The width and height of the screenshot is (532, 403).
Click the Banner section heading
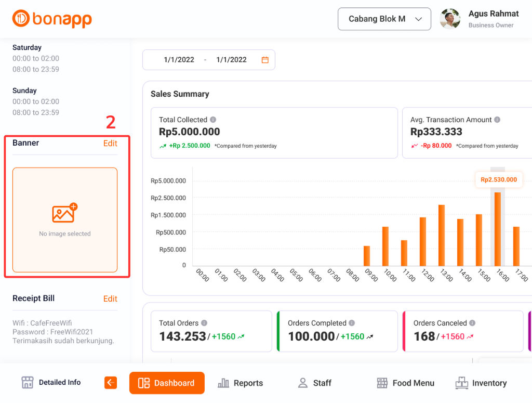26,143
